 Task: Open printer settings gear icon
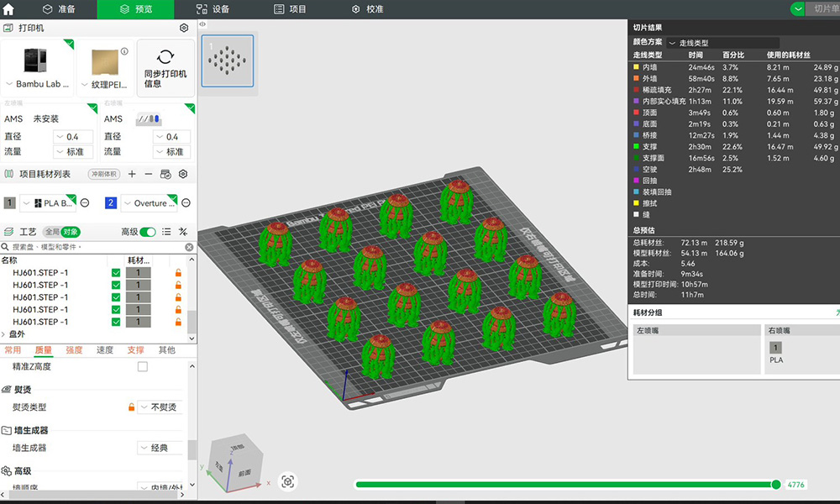tap(184, 28)
